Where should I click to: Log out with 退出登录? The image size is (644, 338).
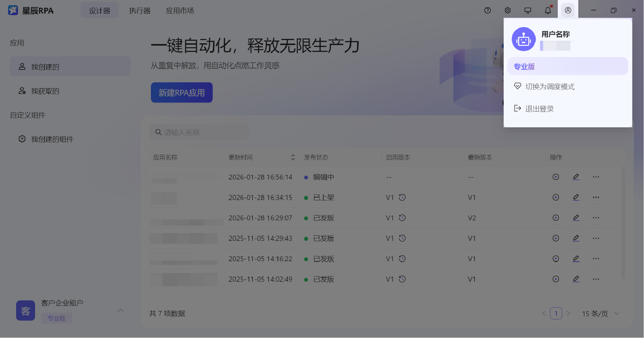[539, 109]
